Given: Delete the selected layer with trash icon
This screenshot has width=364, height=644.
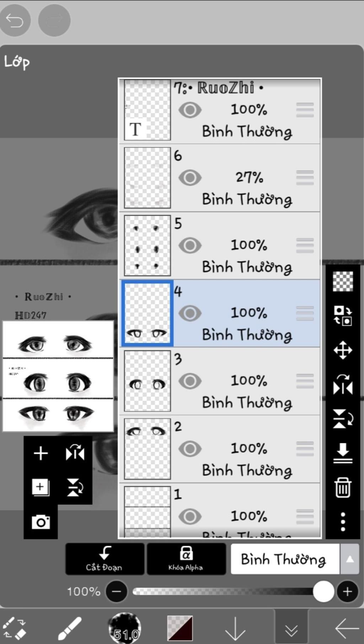Looking at the screenshot, I should (x=343, y=487).
